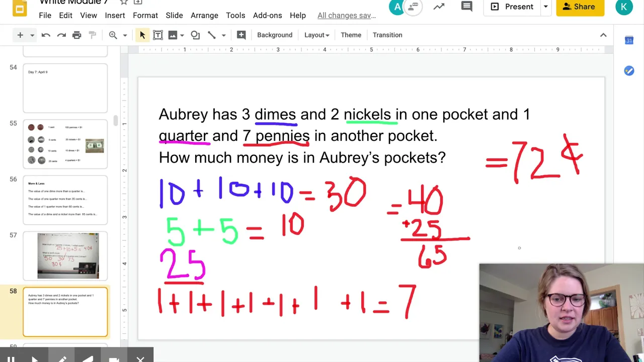Open the Layout dropdown

pos(316,35)
